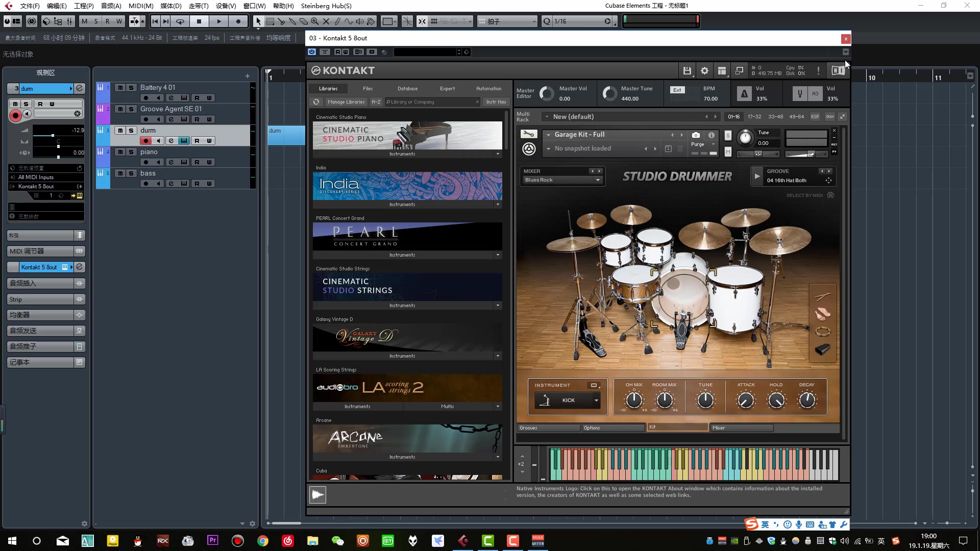
Task: Play the 04 16th Hat Both groove
Action: 757,176
